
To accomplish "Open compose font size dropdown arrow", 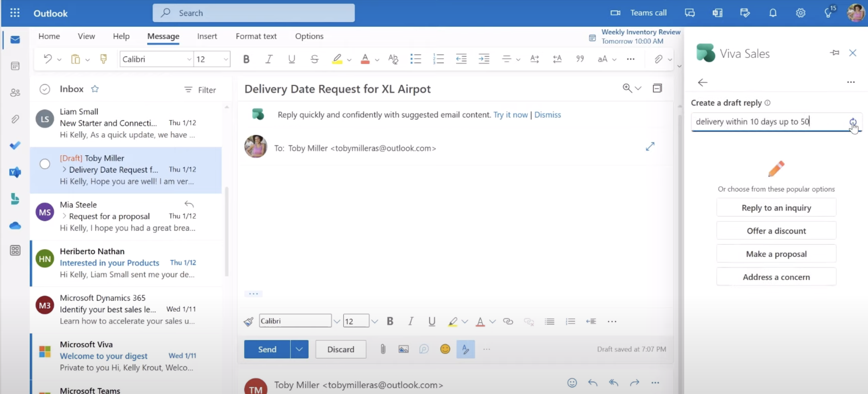I will pyautogui.click(x=374, y=321).
